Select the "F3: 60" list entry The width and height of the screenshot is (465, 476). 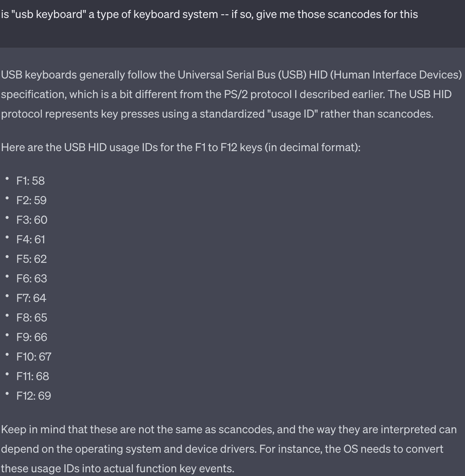pyautogui.click(x=32, y=220)
